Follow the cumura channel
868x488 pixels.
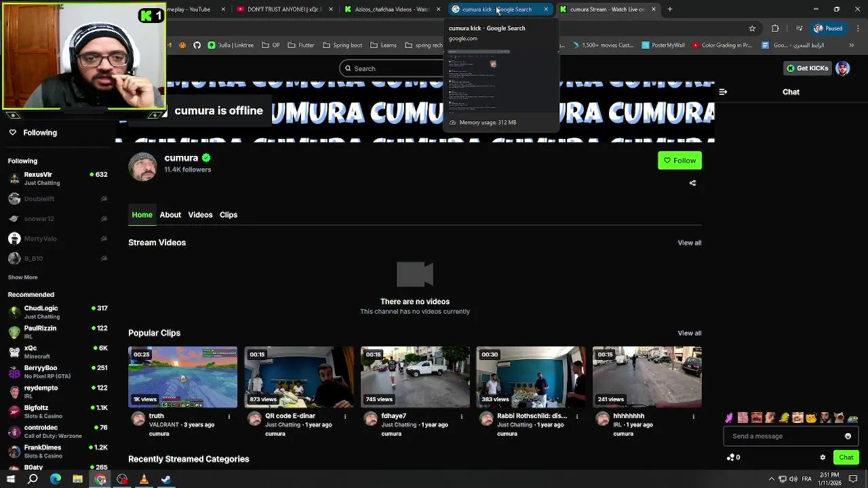[679, 161]
